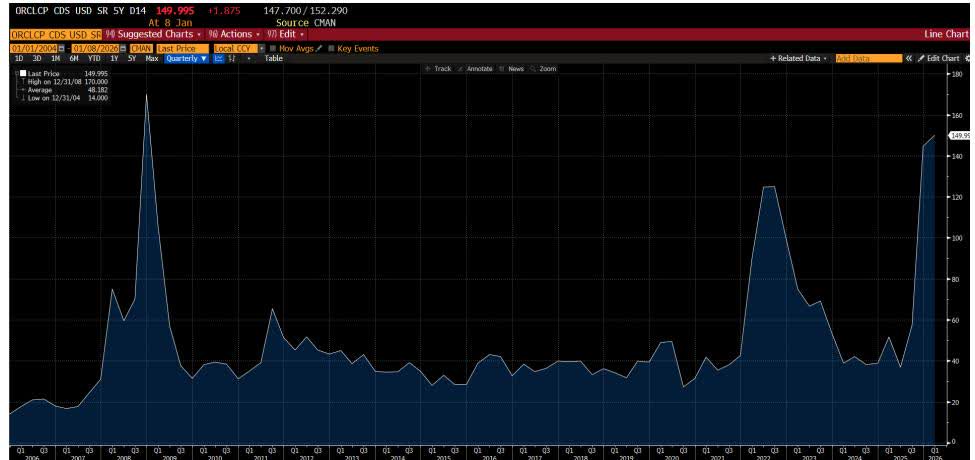Screen dimensions: 975x460
Task: Select the line chart style icon
Action: 219,58
